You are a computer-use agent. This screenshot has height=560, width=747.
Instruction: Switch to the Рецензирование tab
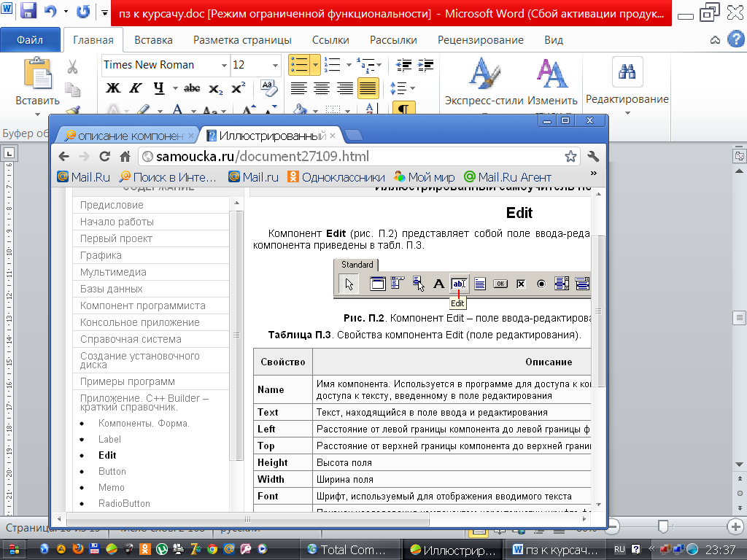click(x=480, y=40)
